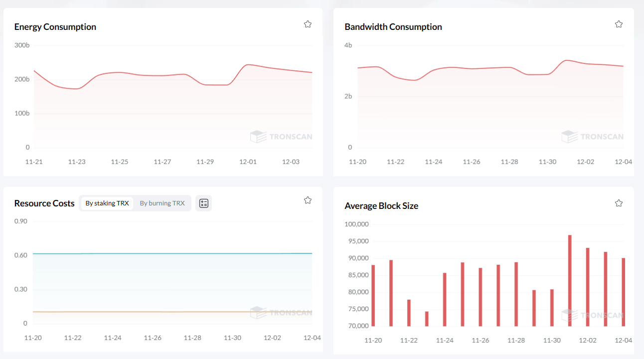This screenshot has height=359, width=644.
Task: Click TRONSCAN watermark logo in Average Block Size chart
Action: click(592, 315)
